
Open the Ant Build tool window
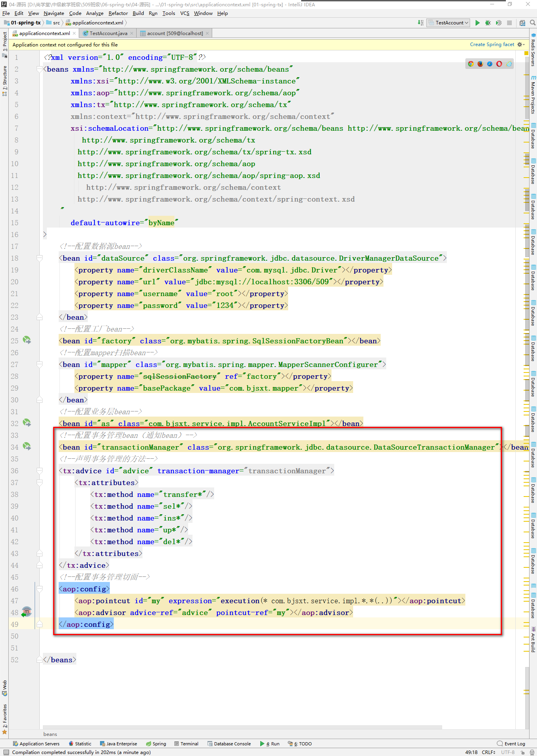[x=533, y=639]
